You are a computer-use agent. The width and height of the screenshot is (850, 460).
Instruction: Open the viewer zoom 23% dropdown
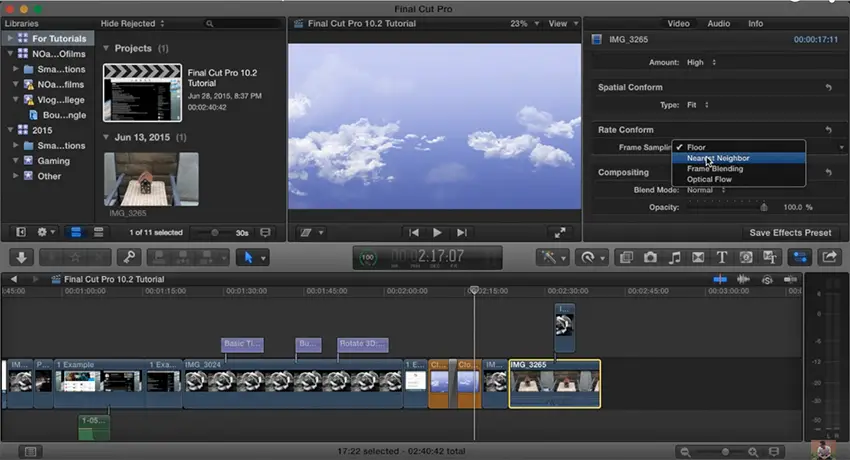coord(524,24)
